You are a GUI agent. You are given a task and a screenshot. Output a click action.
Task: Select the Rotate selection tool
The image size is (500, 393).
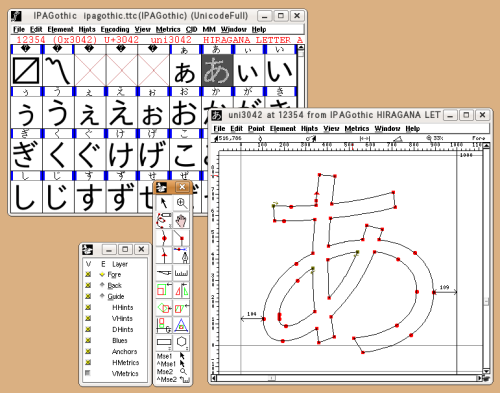pyautogui.click(x=164, y=308)
